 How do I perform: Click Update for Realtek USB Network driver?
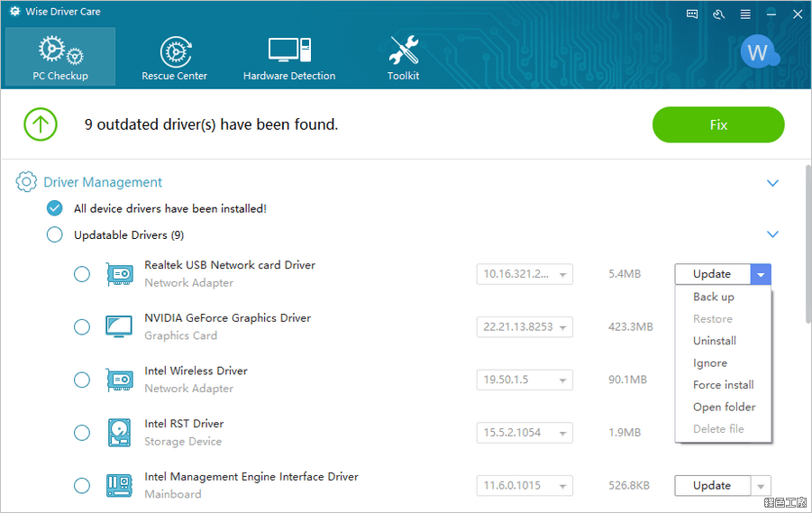pyautogui.click(x=713, y=274)
